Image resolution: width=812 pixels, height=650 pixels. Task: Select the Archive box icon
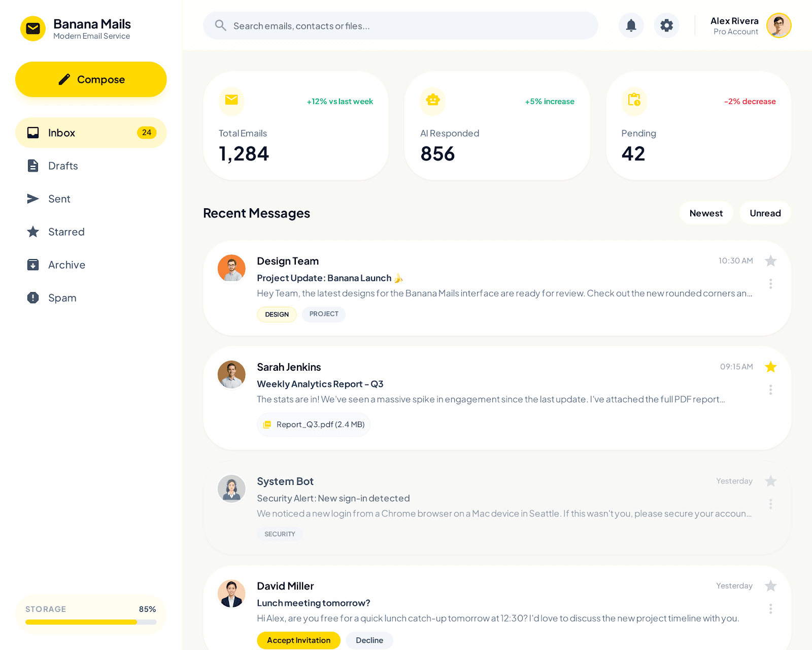32,265
